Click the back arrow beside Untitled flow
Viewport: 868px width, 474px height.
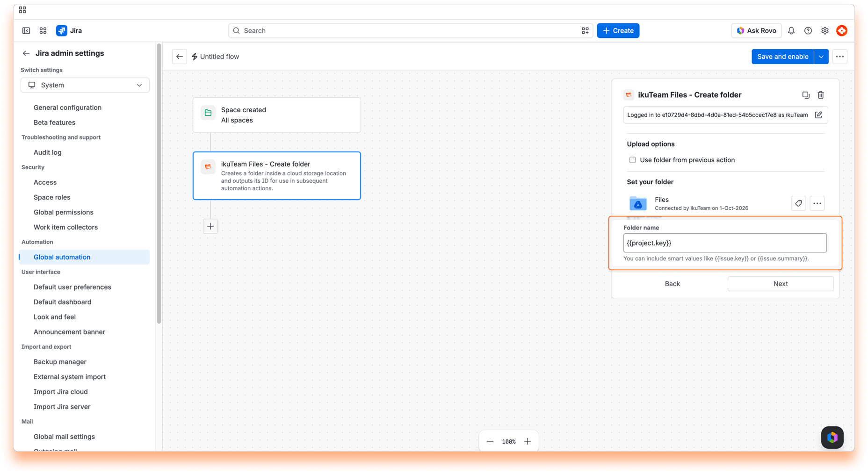(x=180, y=57)
